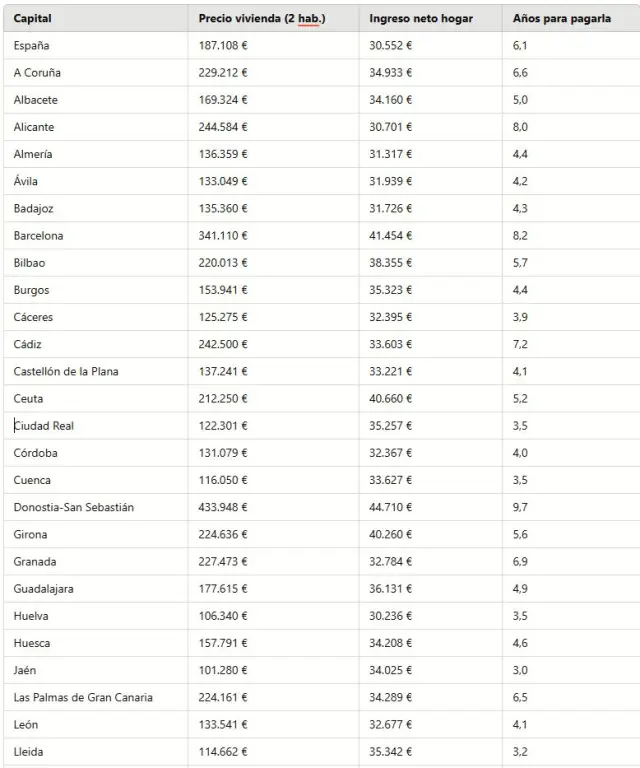This screenshot has width=640, height=768.
Task: Click the Lleida row name
Action: pyautogui.click(x=28, y=751)
